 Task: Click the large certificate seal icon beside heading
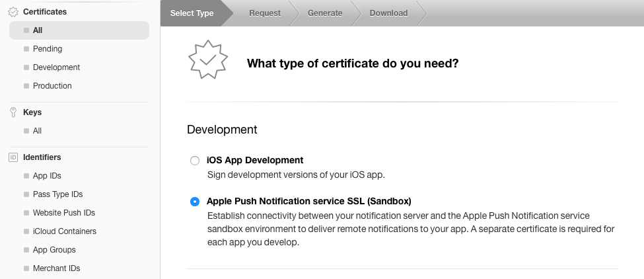click(x=208, y=60)
